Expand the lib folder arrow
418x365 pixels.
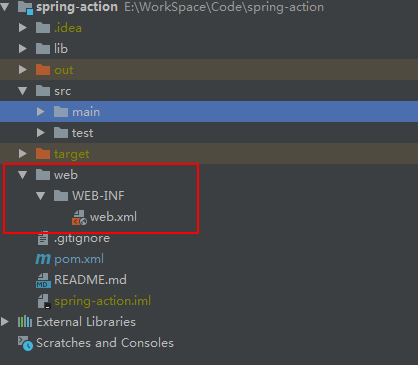(23, 49)
